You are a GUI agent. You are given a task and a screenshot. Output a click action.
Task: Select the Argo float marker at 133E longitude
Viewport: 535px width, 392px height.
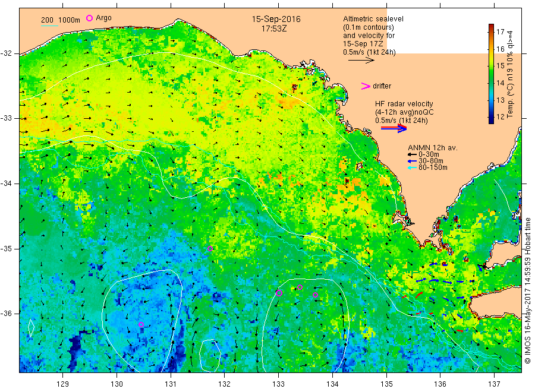pyautogui.click(x=279, y=293)
